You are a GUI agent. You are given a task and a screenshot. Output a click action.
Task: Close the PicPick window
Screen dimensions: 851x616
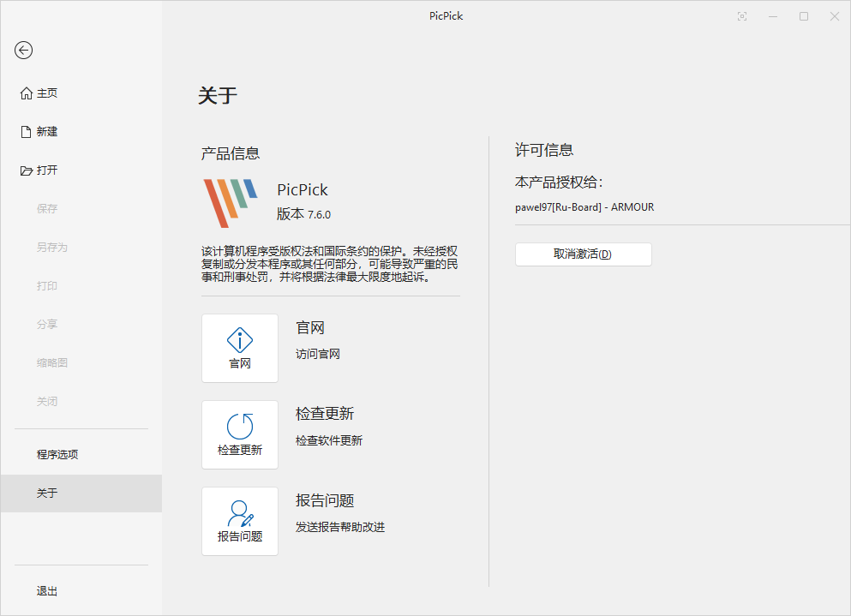835,16
